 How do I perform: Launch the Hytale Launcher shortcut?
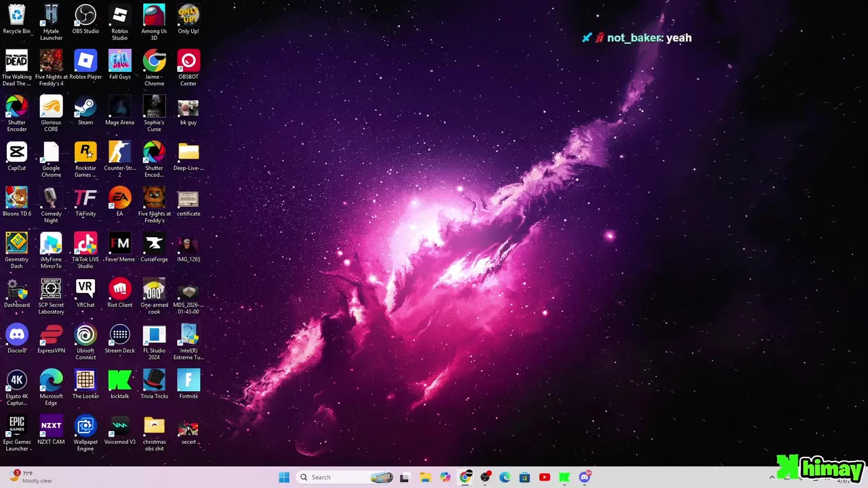(51, 22)
